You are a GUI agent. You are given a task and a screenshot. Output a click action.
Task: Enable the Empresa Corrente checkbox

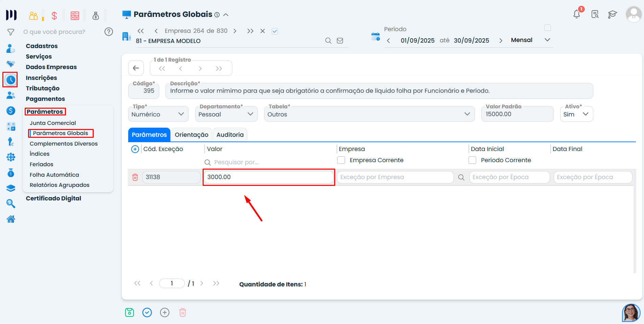click(x=341, y=160)
